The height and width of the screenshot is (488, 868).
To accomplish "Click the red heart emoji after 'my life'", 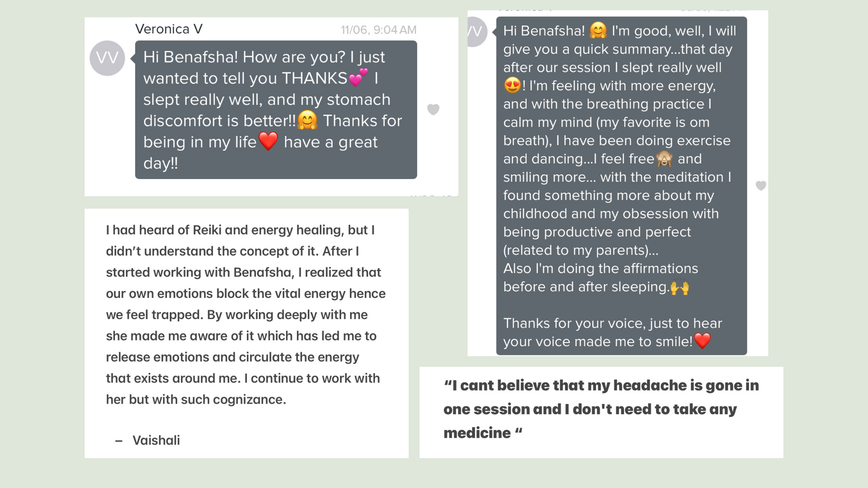I will (x=269, y=141).
